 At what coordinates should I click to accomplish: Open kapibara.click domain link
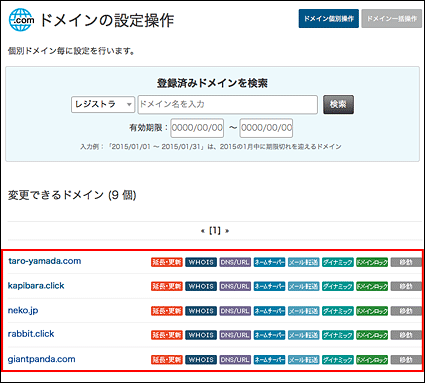coord(36,286)
